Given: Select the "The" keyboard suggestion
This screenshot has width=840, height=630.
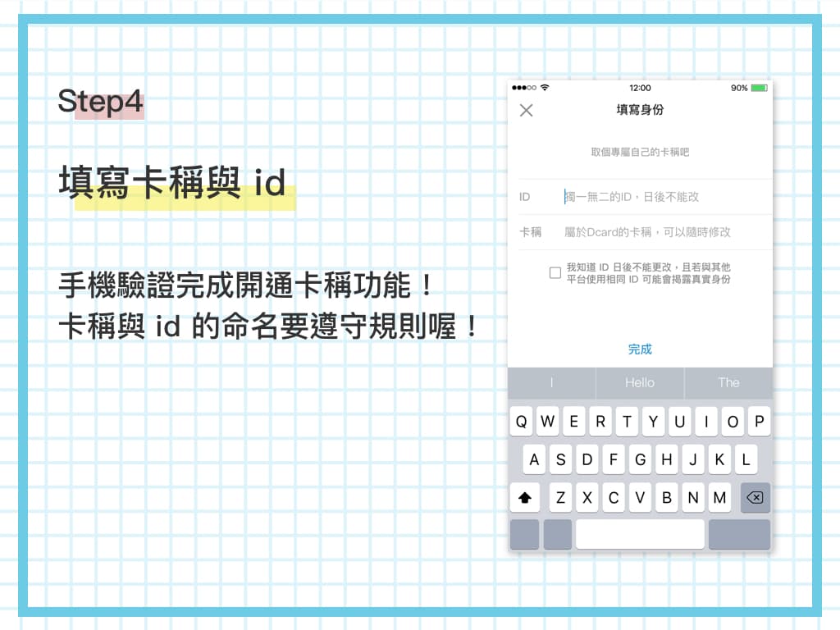Looking at the screenshot, I should [728, 382].
